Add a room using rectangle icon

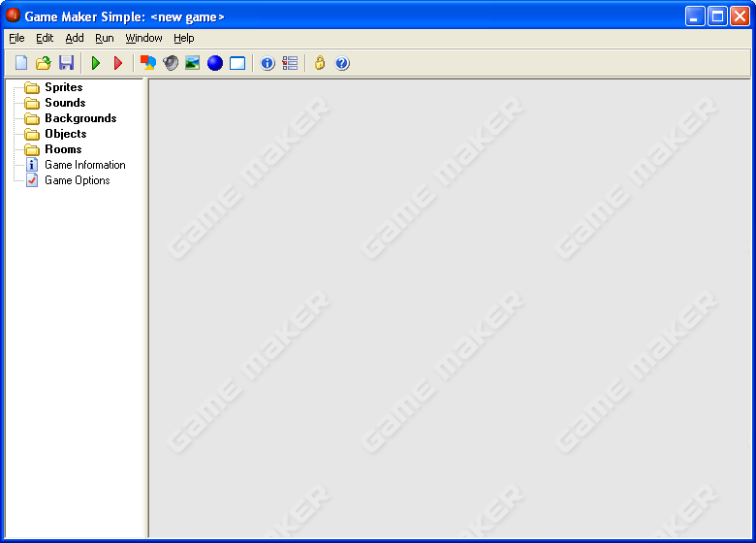237,63
